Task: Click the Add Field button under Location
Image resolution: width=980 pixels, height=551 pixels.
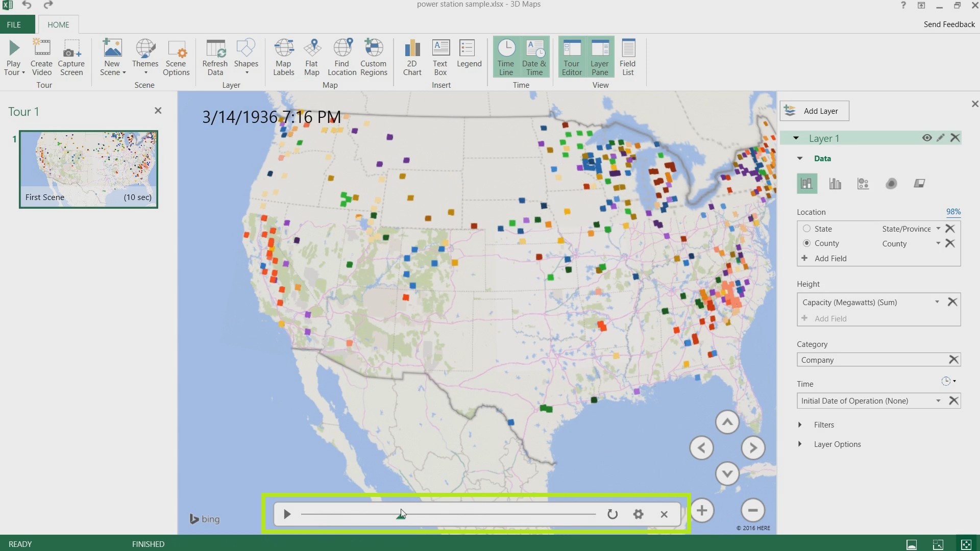Action: pos(830,258)
